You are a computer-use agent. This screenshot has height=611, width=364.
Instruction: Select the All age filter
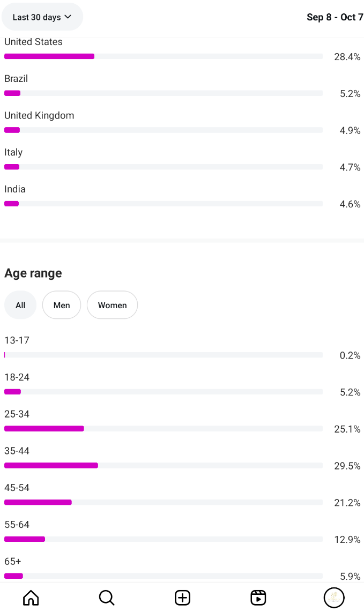pos(20,305)
